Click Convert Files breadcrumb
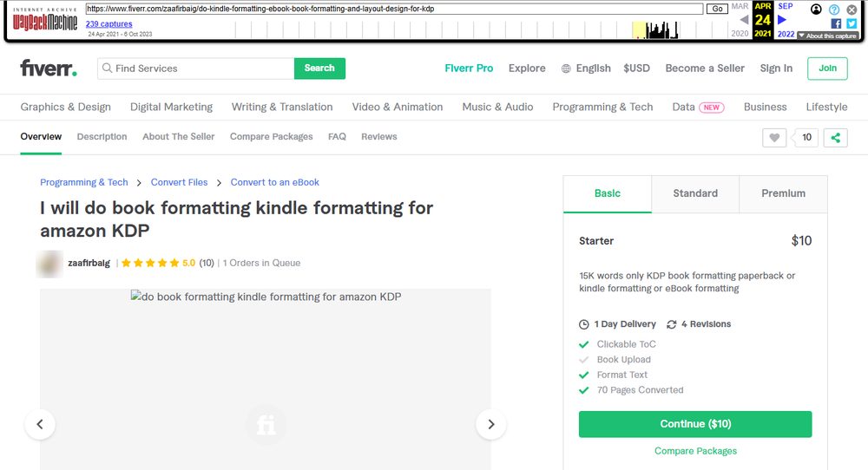 click(180, 182)
